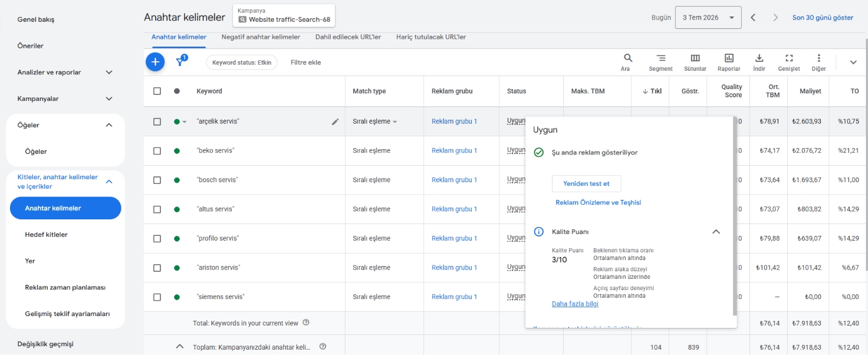Open the filter funnel icon

pyautogui.click(x=181, y=61)
